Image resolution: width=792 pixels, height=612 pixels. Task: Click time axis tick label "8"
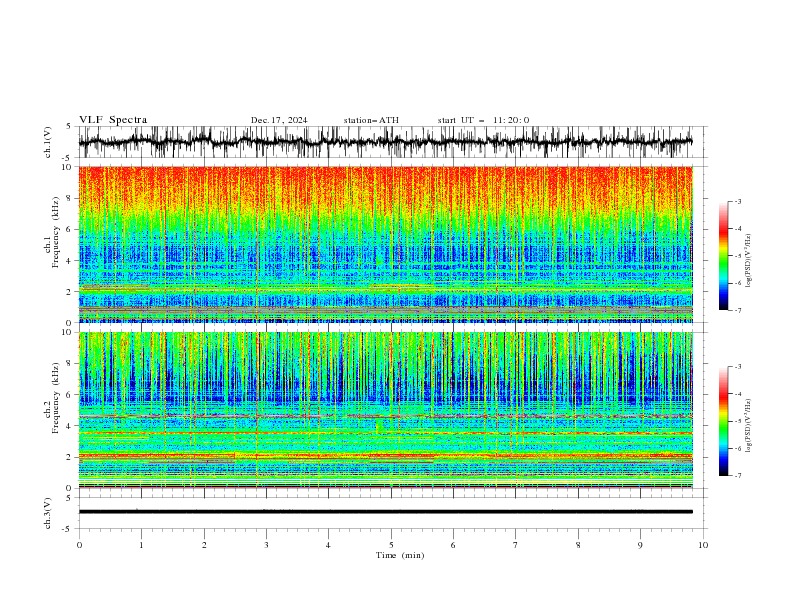pyautogui.click(x=578, y=545)
